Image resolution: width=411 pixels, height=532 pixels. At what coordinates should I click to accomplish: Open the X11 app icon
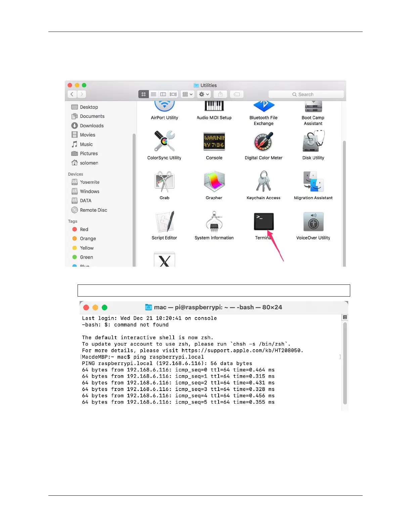tap(165, 259)
